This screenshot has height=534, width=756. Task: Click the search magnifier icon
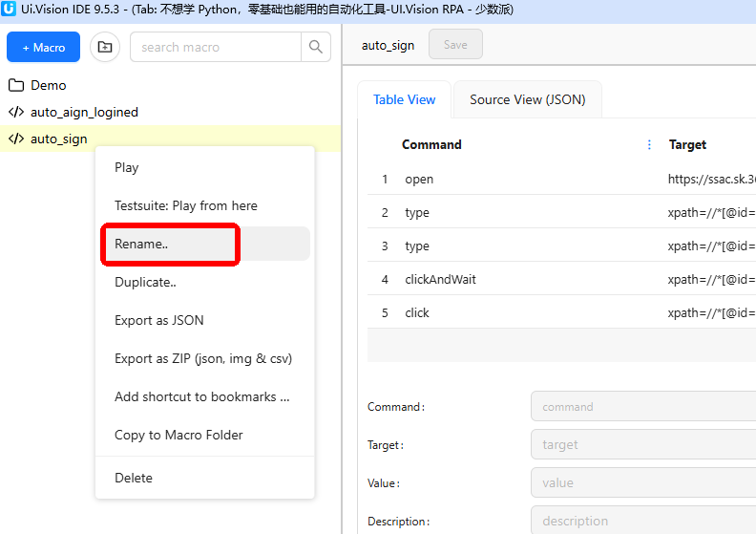316,47
